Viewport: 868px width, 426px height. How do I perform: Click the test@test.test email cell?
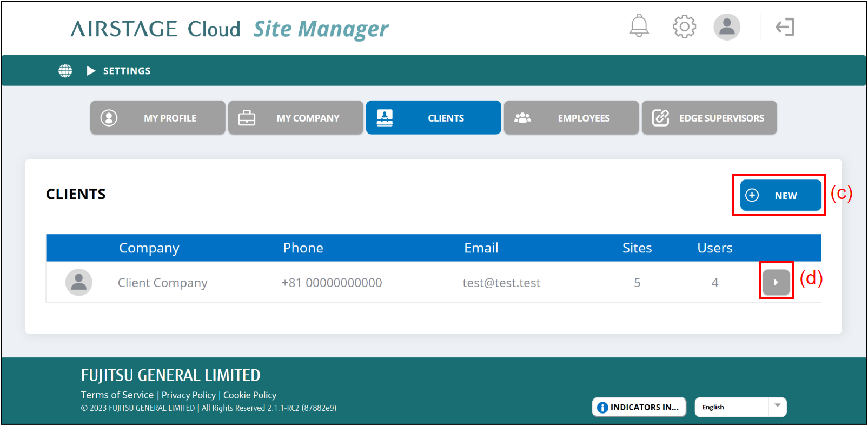[501, 283]
